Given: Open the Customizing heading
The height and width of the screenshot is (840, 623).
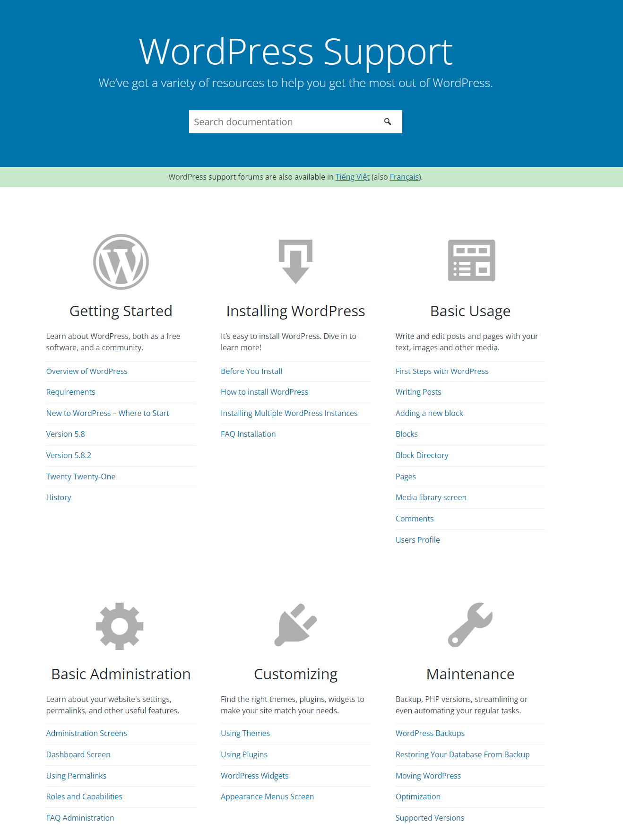Looking at the screenshot, I should 295,674.
